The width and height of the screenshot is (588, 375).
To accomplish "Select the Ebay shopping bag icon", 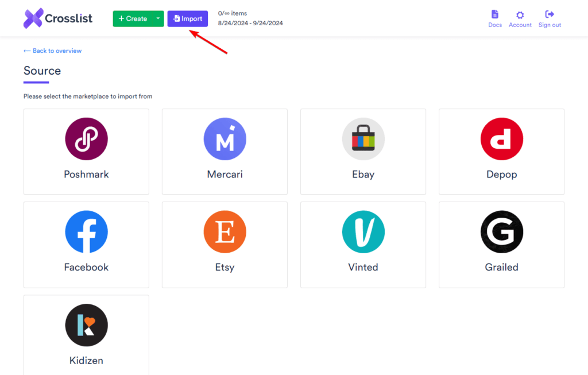I will pos(363,138).
